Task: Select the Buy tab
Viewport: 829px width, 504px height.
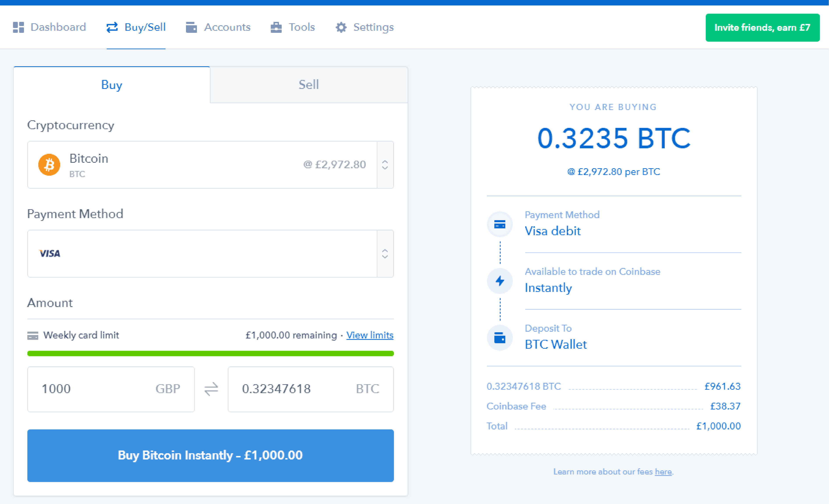Action: pyautogui.click(x=112, y=85)
